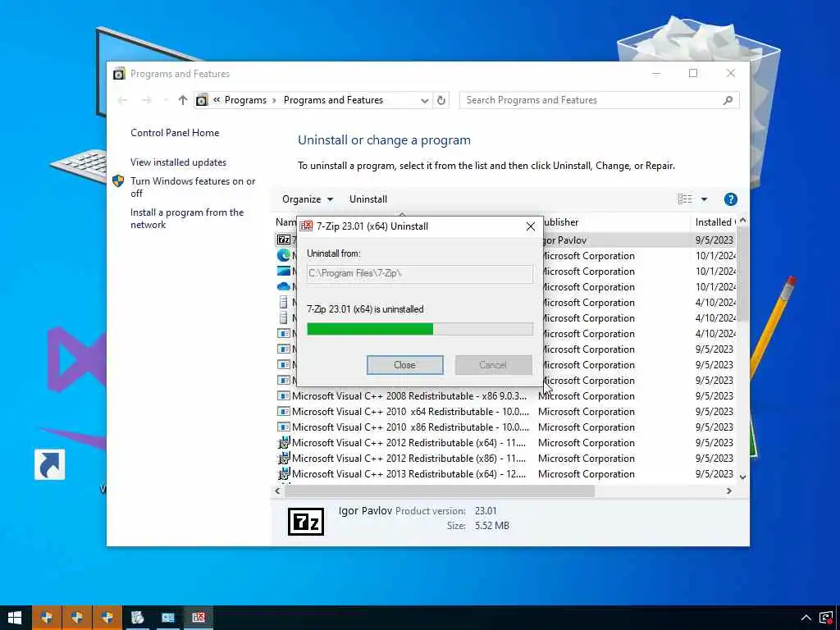Click the Search Programs and Features box

(599, 100)
